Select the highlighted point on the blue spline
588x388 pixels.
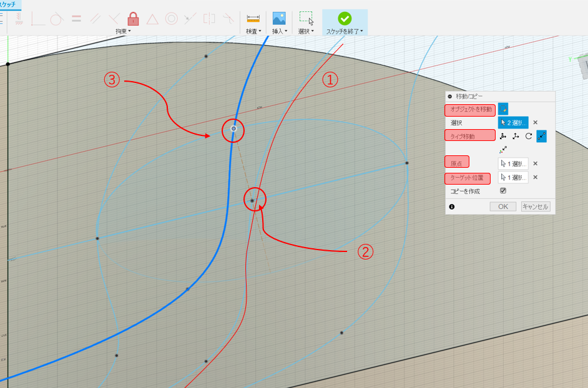(233, 129)
